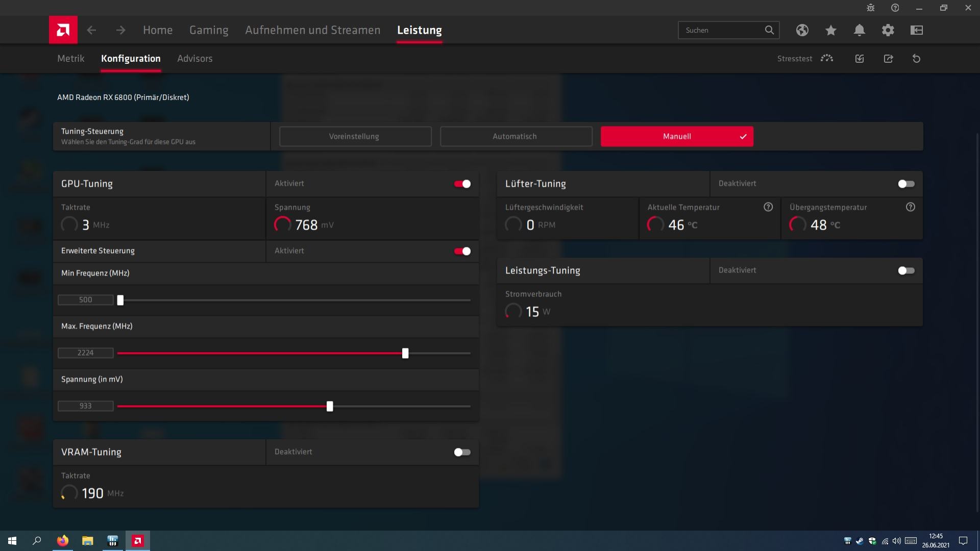Click the Min Frequenz value box 500
980x551 pixels.
click(x=86, y=300)
